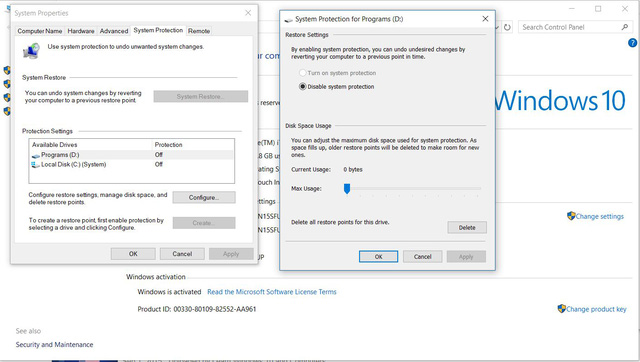
Task: Open Security and Maintenance link
Action: (54, 345)
